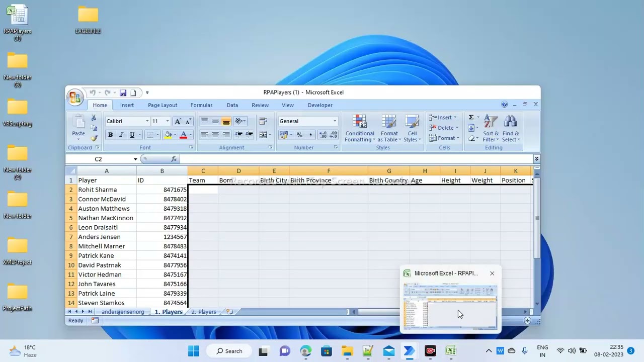Expand the Name Box dropdown
644x362 pixels.
click(135, 159)
